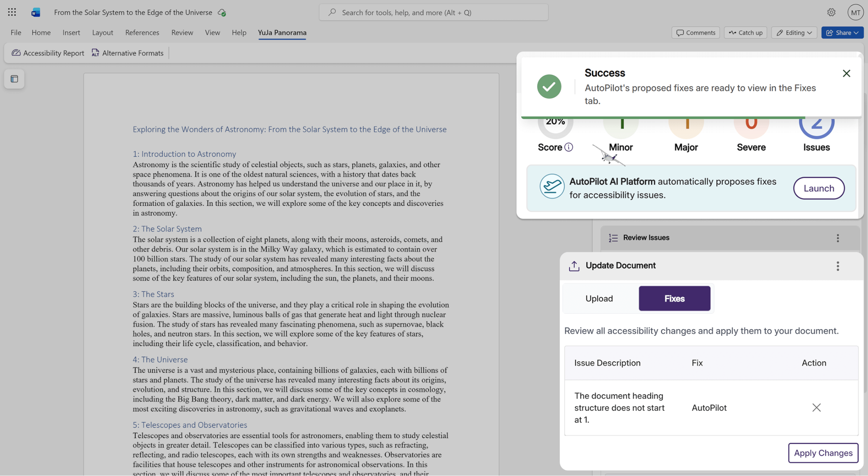This screenshot has height=476, width=868.
Task: Click the cloud saved status icon
Action: coord(222,13)
